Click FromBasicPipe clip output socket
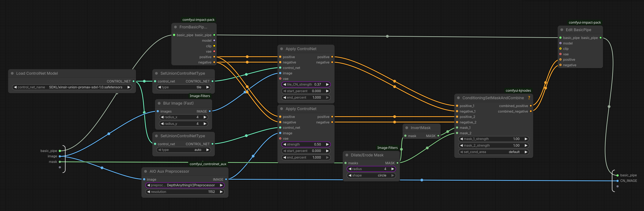 click(214, 46)
